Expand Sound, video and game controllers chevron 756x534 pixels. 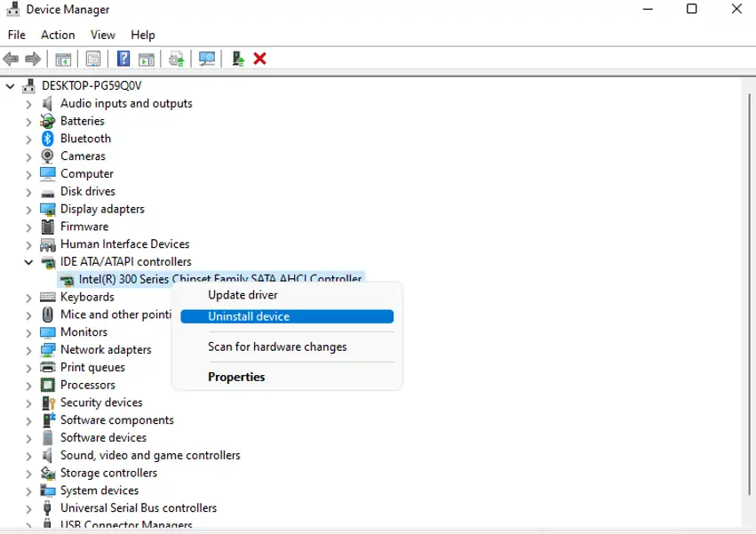tap(28, 456)
